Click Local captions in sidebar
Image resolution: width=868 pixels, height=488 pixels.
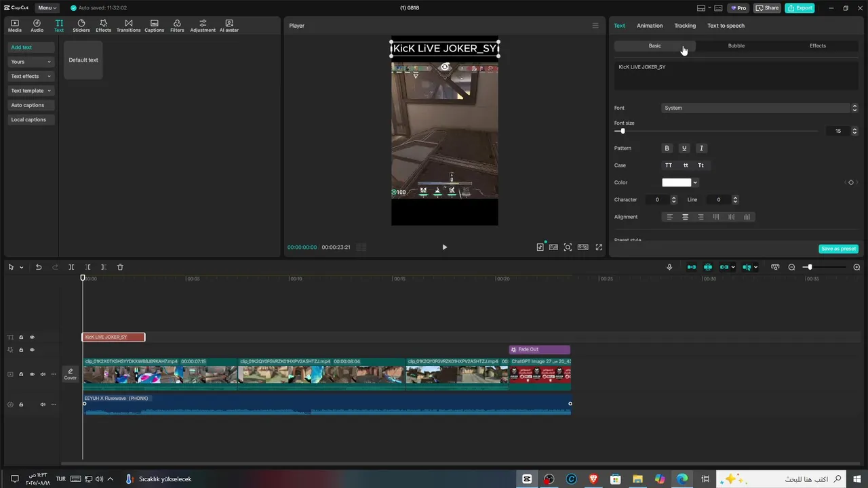[31, 119]
